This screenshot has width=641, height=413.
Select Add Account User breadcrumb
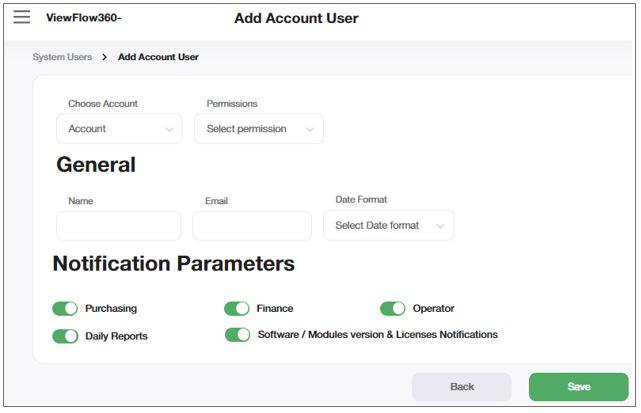[x=158, y=57]
